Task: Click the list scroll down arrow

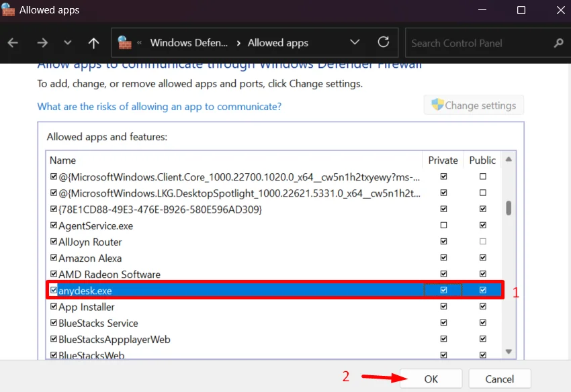Action: click(509, 351)
